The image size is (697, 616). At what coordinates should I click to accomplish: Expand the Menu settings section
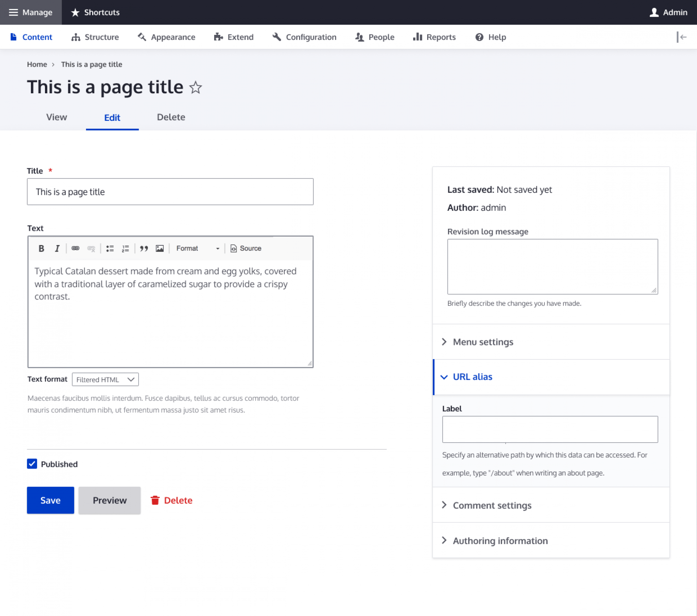(483, 342)
